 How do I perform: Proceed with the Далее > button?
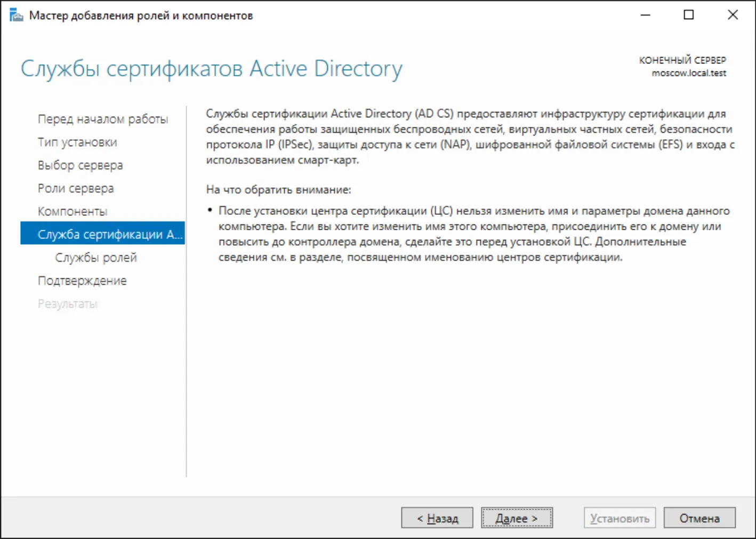click(517, 518)
